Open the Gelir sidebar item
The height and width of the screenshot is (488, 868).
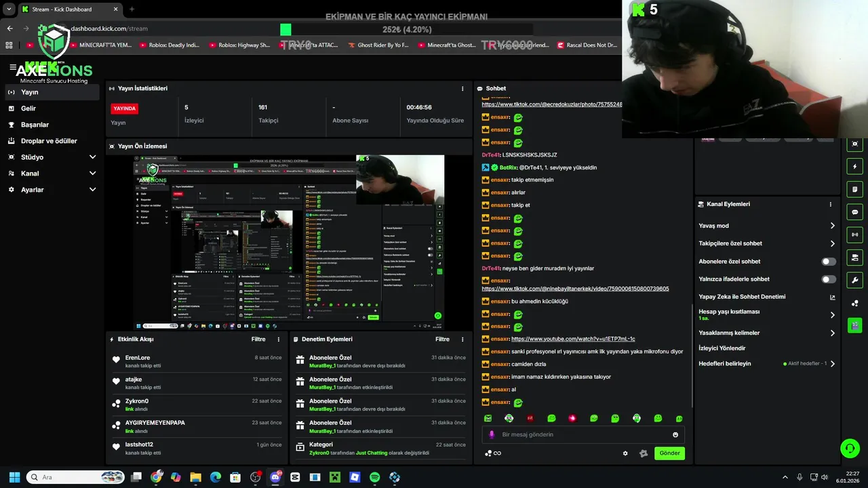coord(52,108)
